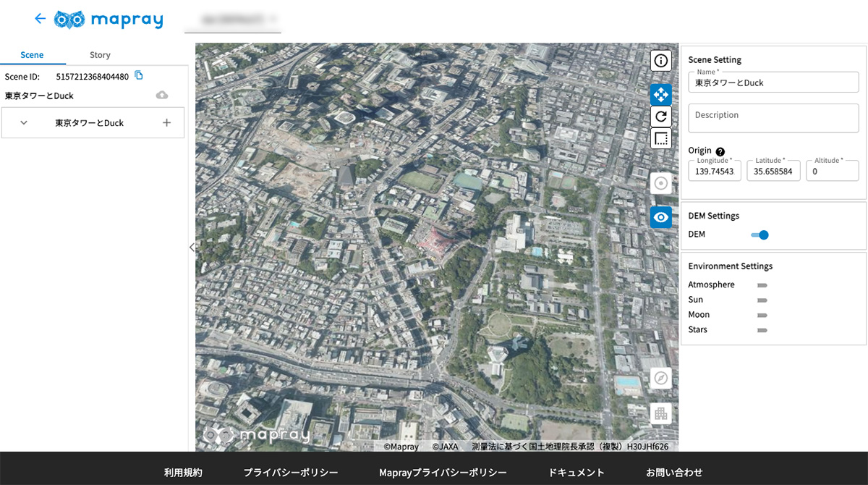Open the project dropdown in header
This screenshot has height=485, width=868.
point(232,20)
